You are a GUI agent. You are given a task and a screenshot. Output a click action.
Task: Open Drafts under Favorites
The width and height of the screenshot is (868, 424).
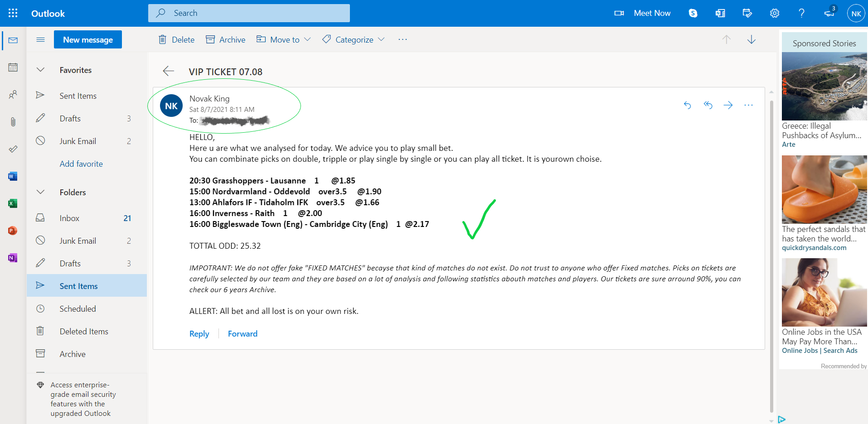point(87,118)
